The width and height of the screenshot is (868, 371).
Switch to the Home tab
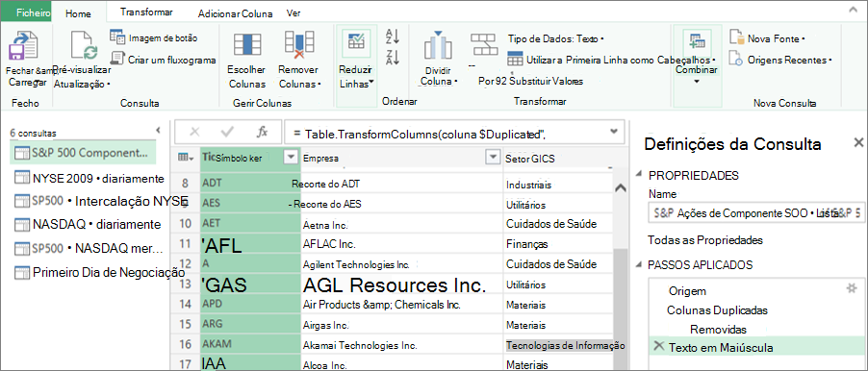[78, 14]
